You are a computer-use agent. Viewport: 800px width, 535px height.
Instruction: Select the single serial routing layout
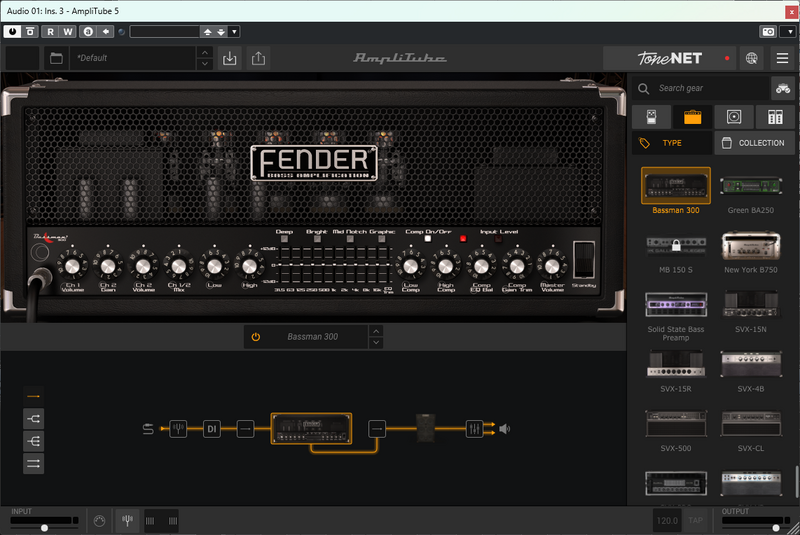(x=34, y=396)
